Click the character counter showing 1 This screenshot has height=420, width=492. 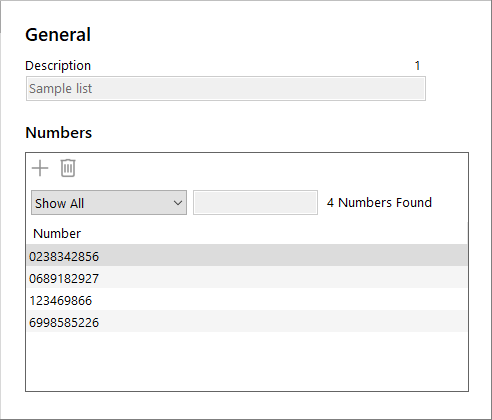[x=417, y=66]
